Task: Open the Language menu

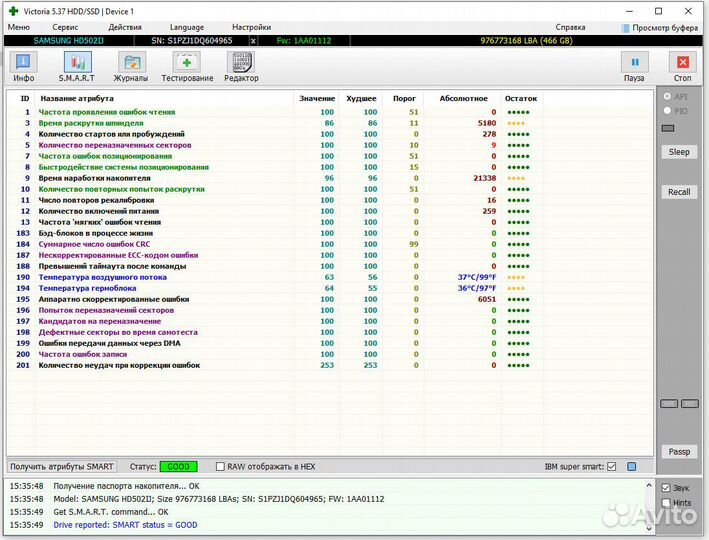Action: (x=187, y=27)
